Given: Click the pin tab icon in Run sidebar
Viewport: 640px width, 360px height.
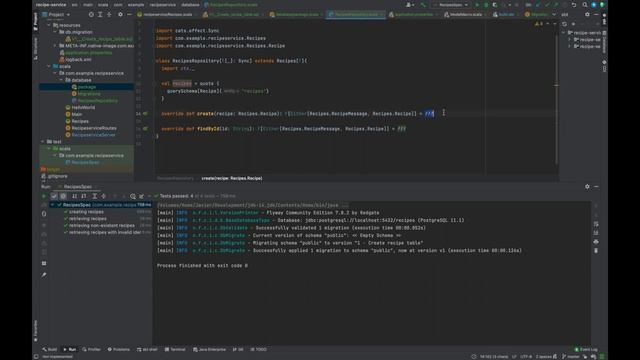Looking at the screenshot, I should click(44, 275).
